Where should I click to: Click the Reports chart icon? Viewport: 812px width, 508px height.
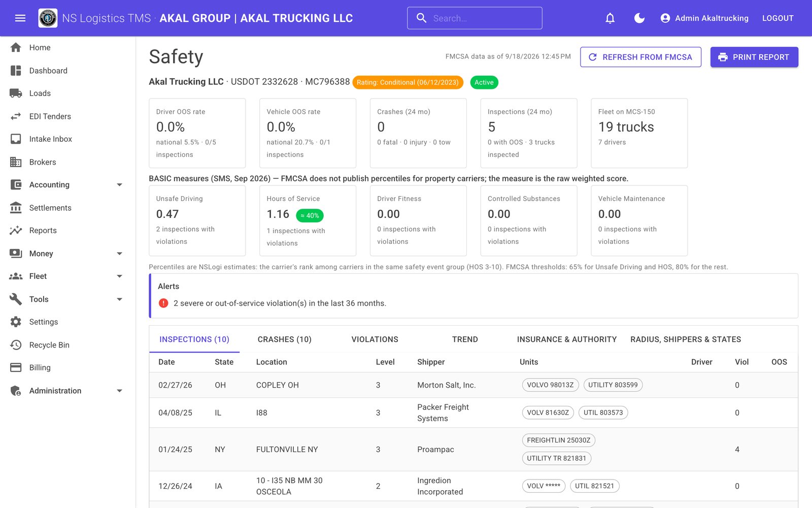pyautogui.click(x=16, y=230)
